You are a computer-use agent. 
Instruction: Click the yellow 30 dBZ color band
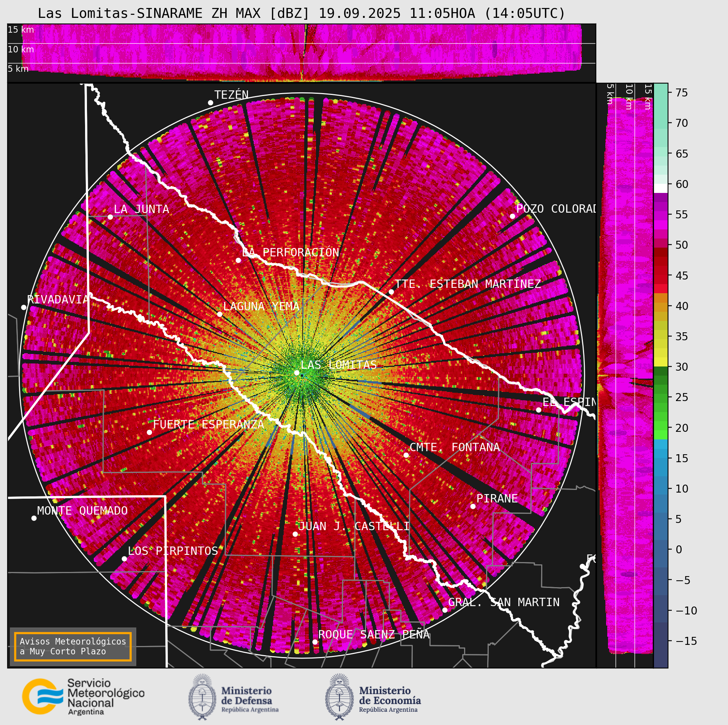tap(661, 362)
